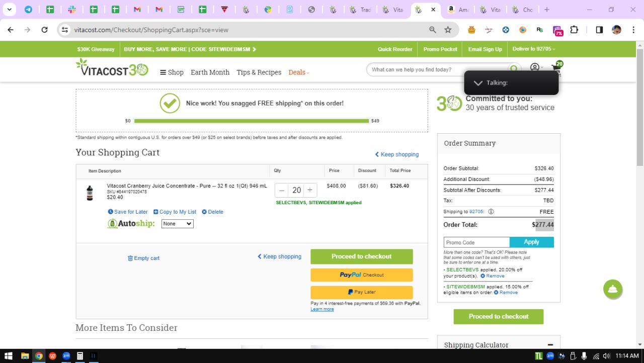
Task: Click Copy to My List
Action: 175,212
